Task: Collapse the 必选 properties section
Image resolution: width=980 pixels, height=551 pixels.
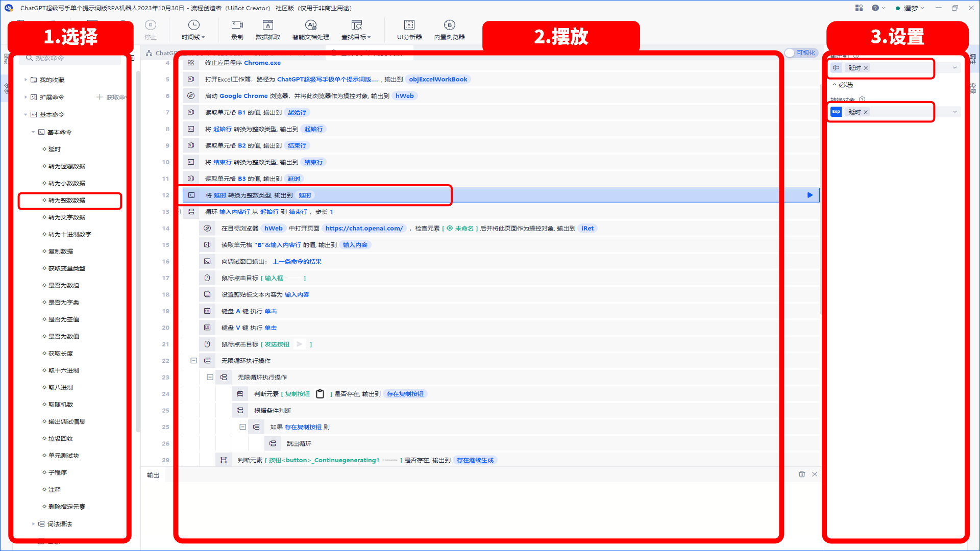Action: click(835, 85)
